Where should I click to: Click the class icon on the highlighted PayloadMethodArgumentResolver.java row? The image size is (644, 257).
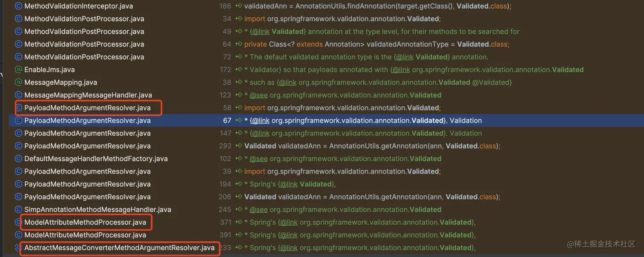[17, 120]
